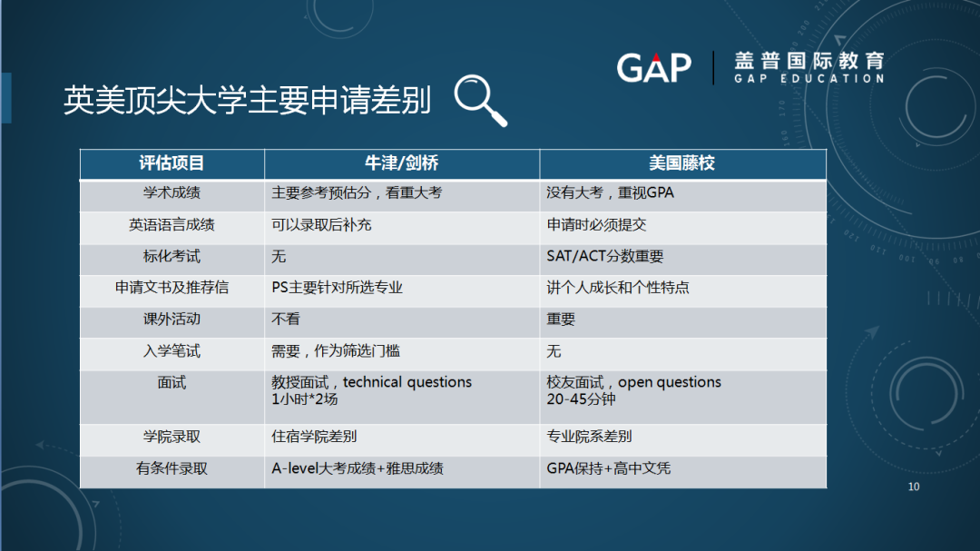This screenshot has width=980, height=551.
Task: Click cell 专业院系差别
Action: 682,440
